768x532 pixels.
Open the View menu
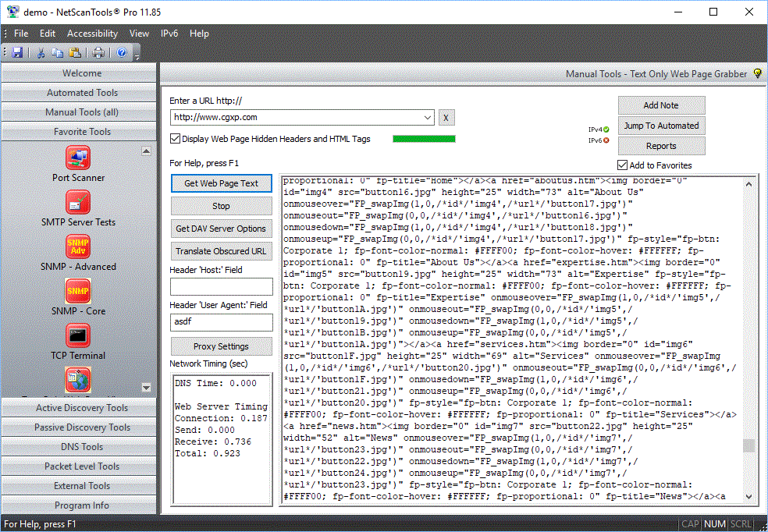click(139, 34)
